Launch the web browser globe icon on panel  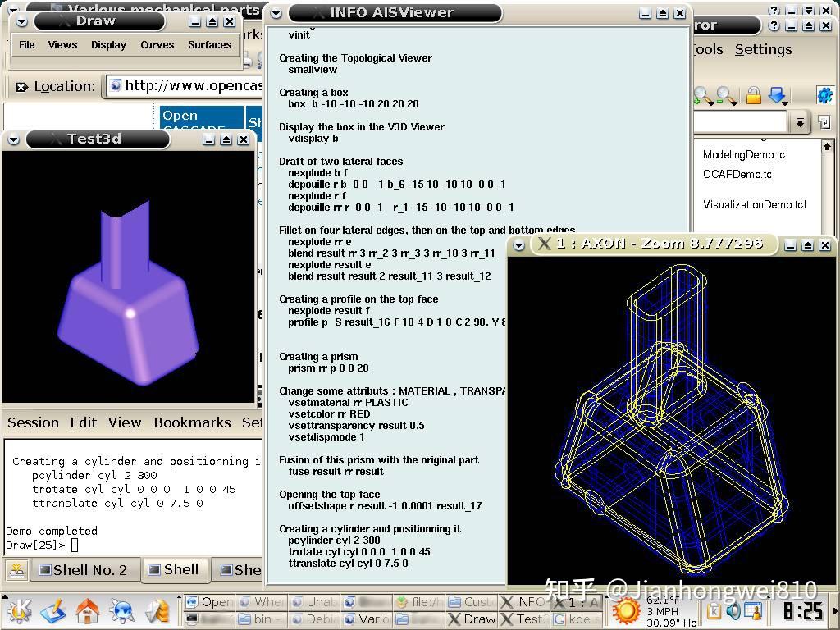tap(121, 611)
